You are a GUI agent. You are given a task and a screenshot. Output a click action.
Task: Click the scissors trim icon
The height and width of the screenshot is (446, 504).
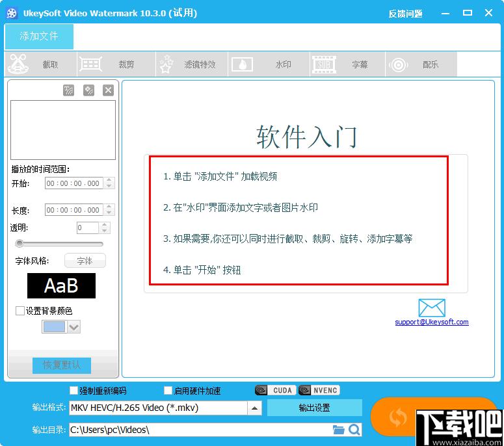[18, 64]
